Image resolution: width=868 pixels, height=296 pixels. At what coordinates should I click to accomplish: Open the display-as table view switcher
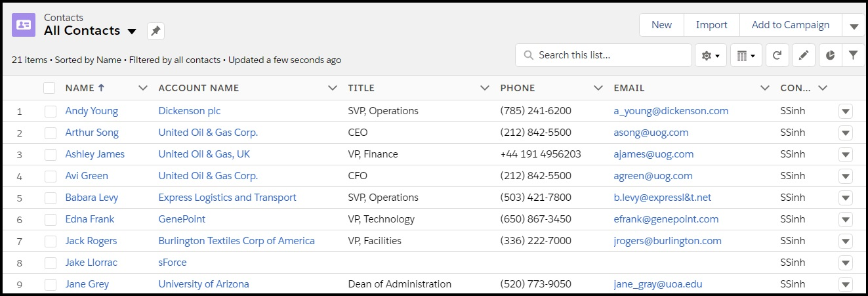pos(745,56)
